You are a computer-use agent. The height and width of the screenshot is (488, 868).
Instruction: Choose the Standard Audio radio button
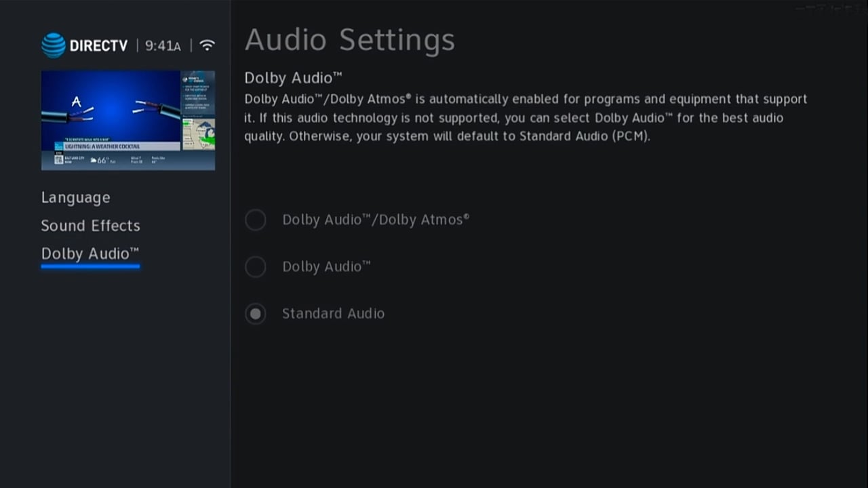[256, 313]
